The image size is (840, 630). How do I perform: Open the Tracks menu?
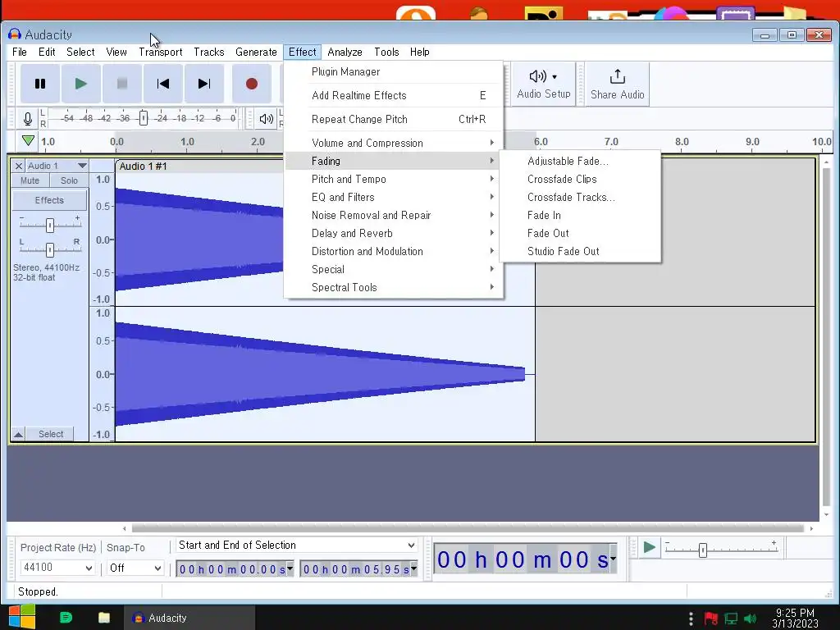click(209, 52)
